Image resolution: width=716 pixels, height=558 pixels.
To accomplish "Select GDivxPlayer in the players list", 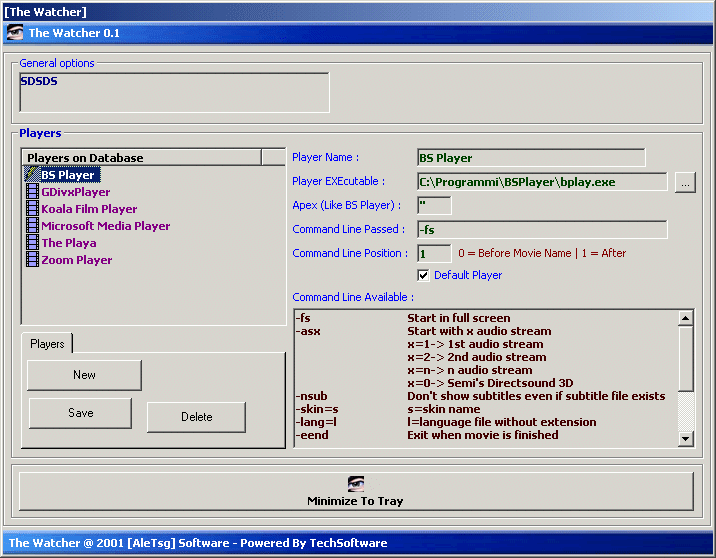I will [x=76, y=192].
